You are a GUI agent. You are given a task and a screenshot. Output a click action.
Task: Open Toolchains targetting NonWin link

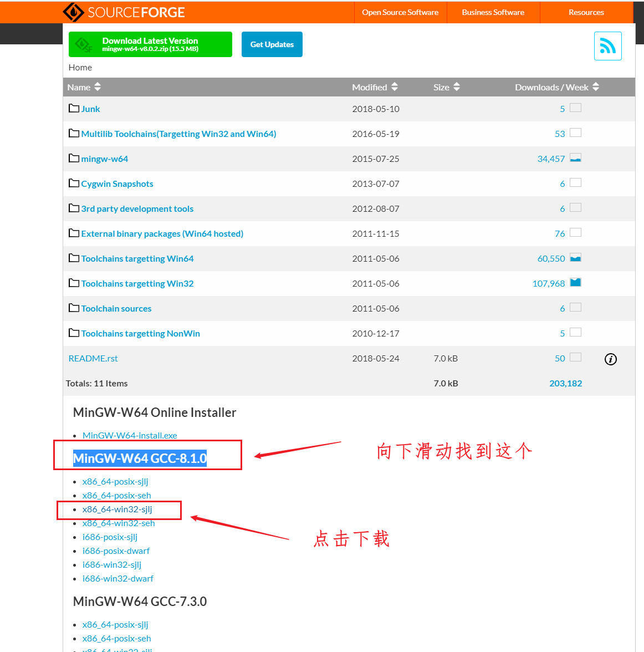(141, 334)
